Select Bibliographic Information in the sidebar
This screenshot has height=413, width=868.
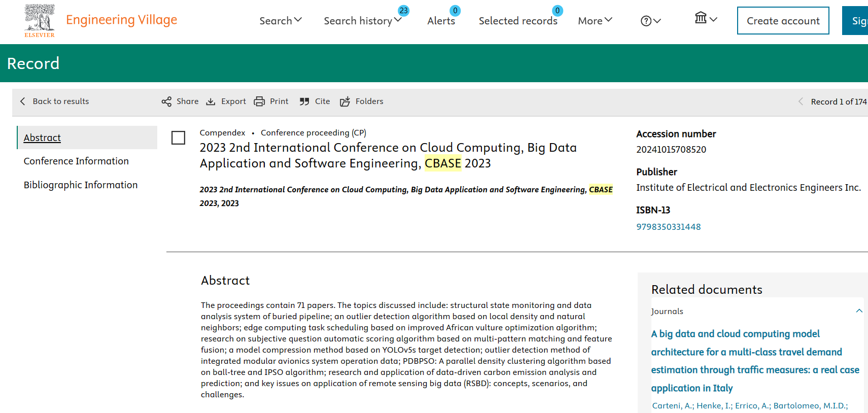[x=81, y=185]
